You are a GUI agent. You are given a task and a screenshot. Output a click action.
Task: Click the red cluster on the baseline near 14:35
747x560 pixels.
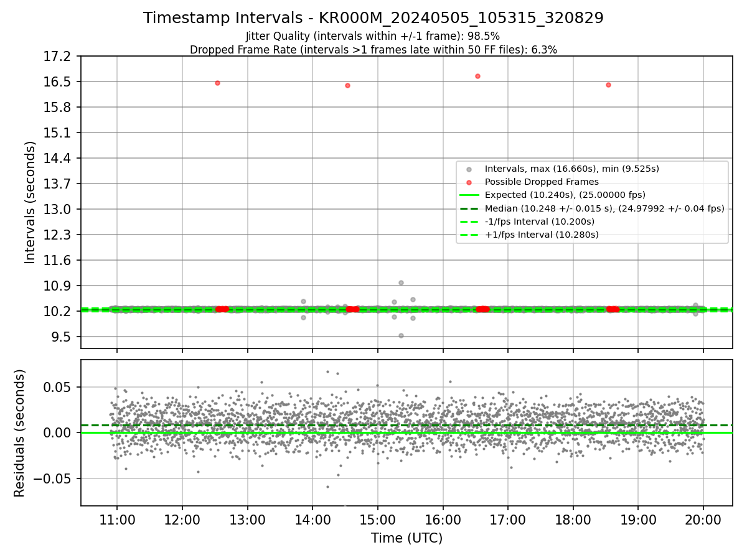click(352, 309)
